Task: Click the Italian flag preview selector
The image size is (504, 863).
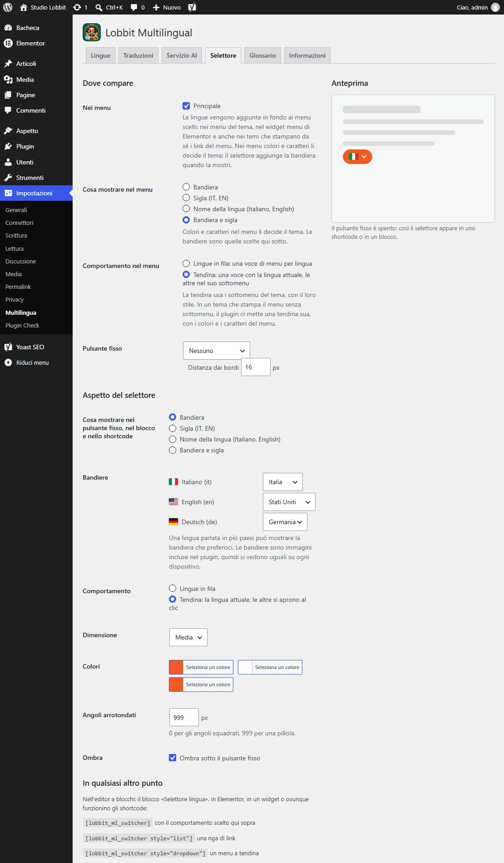Action: (x=357, y=156)
